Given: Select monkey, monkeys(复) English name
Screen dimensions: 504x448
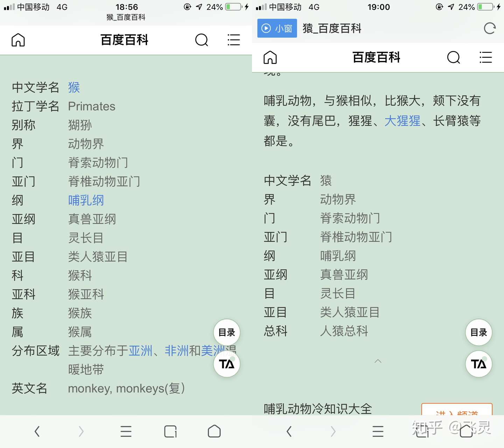Looking at the screenshot, I should pyautogui.click(x=126, y=388).
